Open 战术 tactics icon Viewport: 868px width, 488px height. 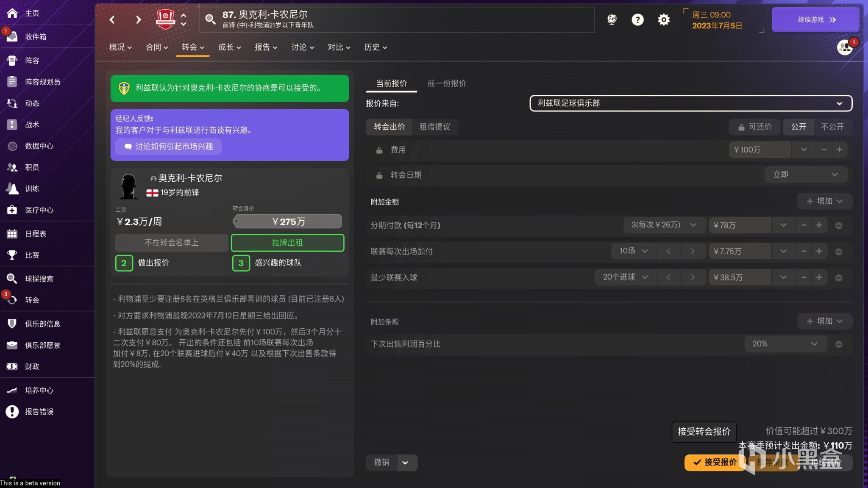coord(12,125)
